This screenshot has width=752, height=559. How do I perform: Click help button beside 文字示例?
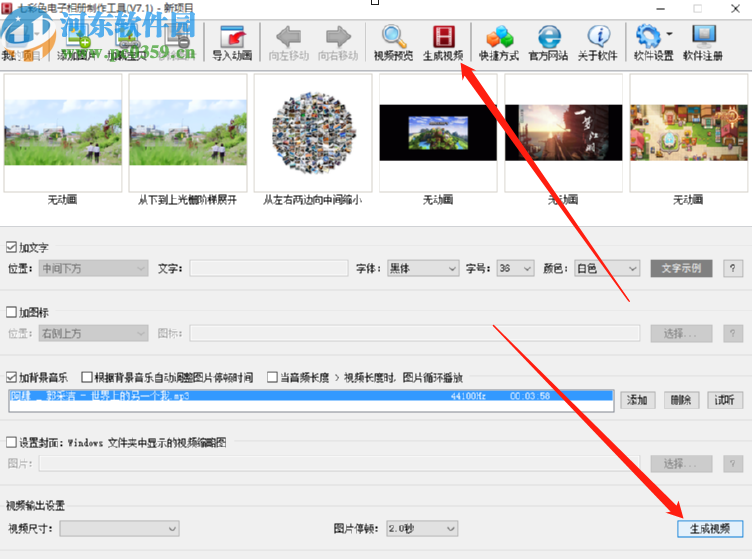click(733, 268)
